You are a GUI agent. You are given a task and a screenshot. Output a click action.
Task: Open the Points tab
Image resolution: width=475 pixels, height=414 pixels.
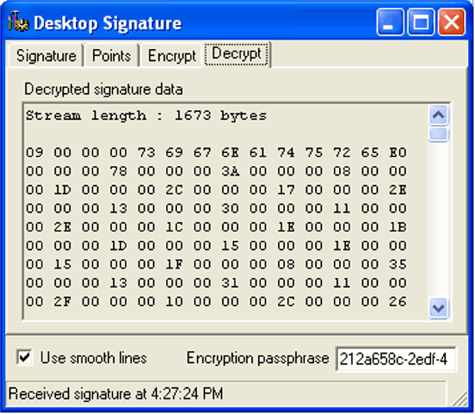coord(111,56)
